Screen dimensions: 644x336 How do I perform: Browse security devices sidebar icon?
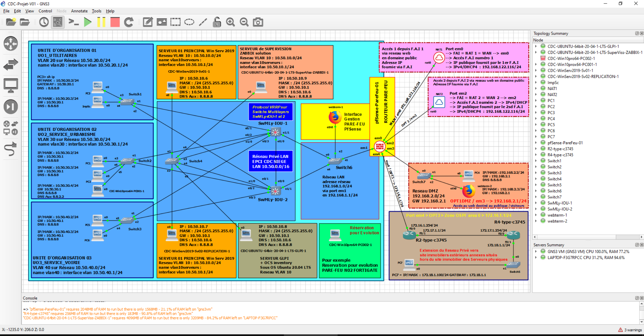(11, 107)
